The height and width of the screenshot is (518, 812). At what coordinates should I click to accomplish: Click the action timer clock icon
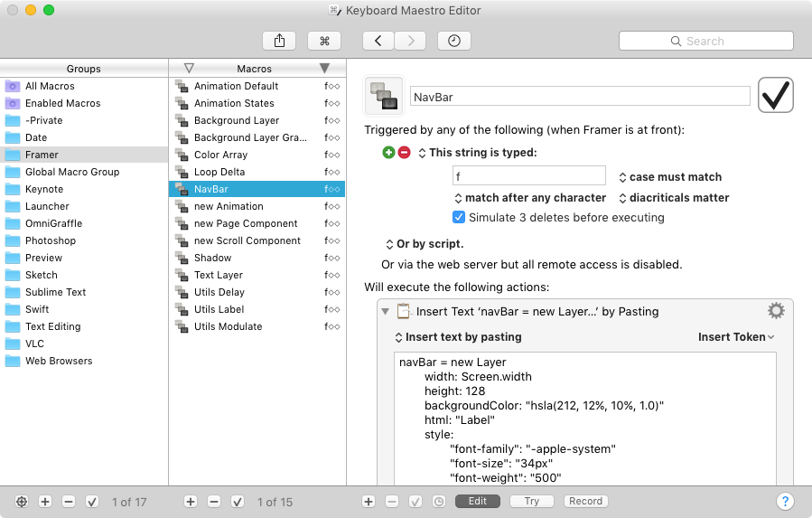[x=439, y=502]
